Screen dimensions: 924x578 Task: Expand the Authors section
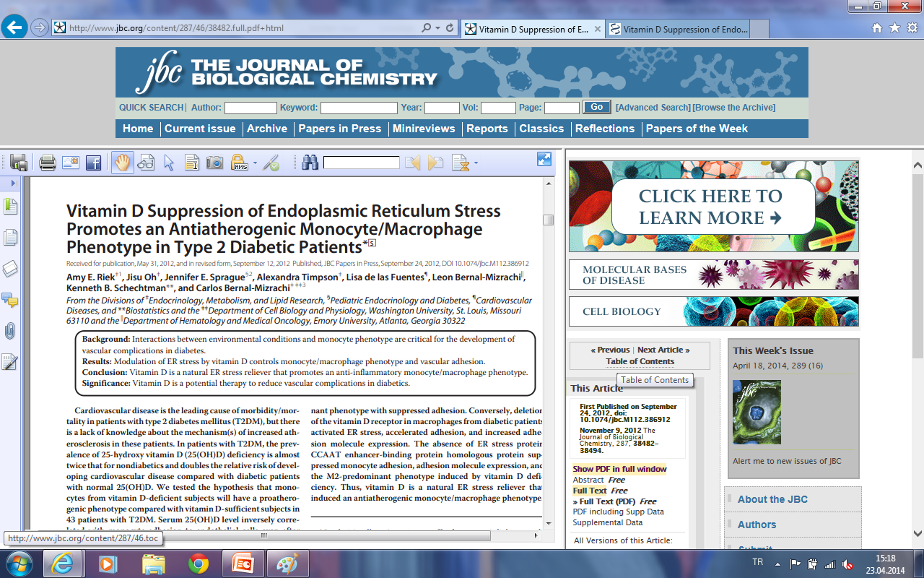click(x=757, y=525)
